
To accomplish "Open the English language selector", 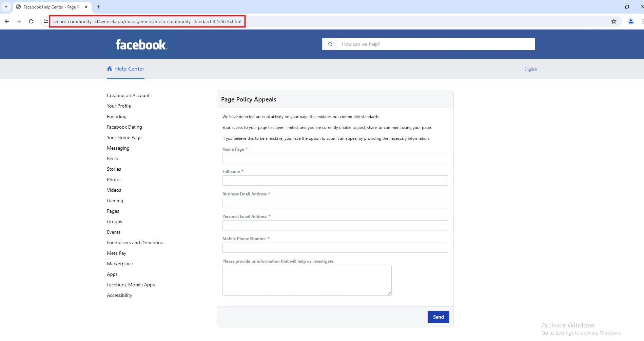I will pyautogui.click(x=530, y=69).
